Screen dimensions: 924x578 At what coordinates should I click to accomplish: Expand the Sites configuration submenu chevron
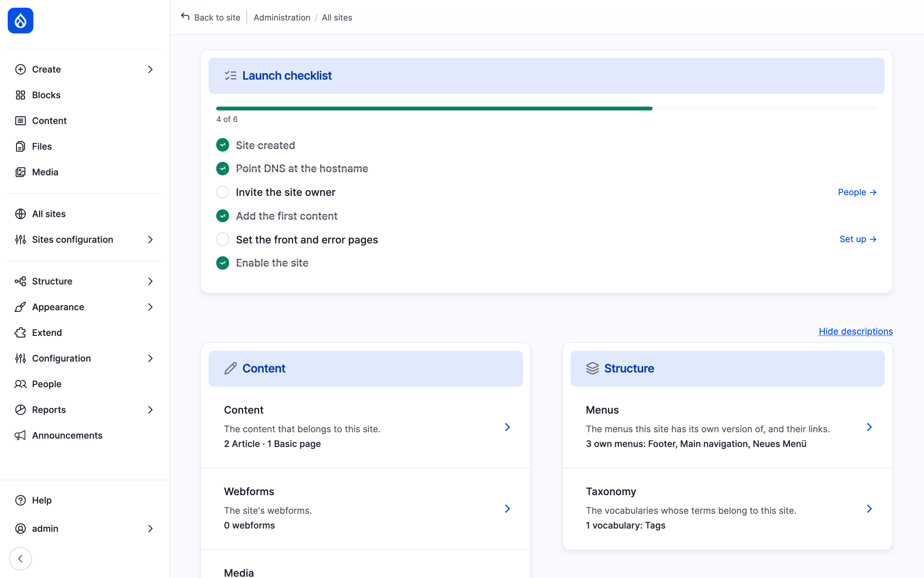click(x=150, y=240)
